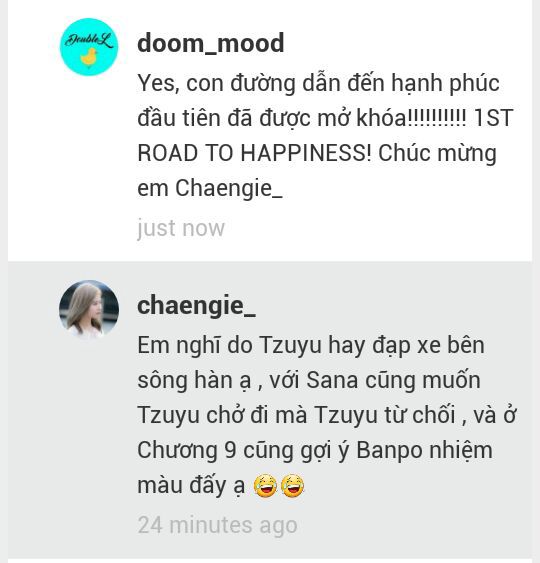540x563 pixels.
Task: Click the line starting "Yes, con đường"
Action: click(318, 83)
